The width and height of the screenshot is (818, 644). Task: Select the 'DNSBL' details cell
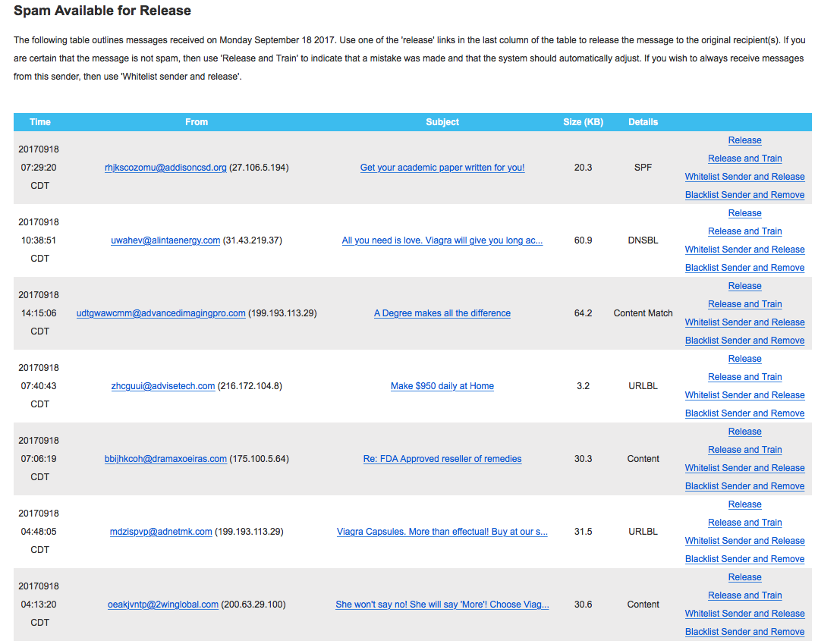point(643,240)
